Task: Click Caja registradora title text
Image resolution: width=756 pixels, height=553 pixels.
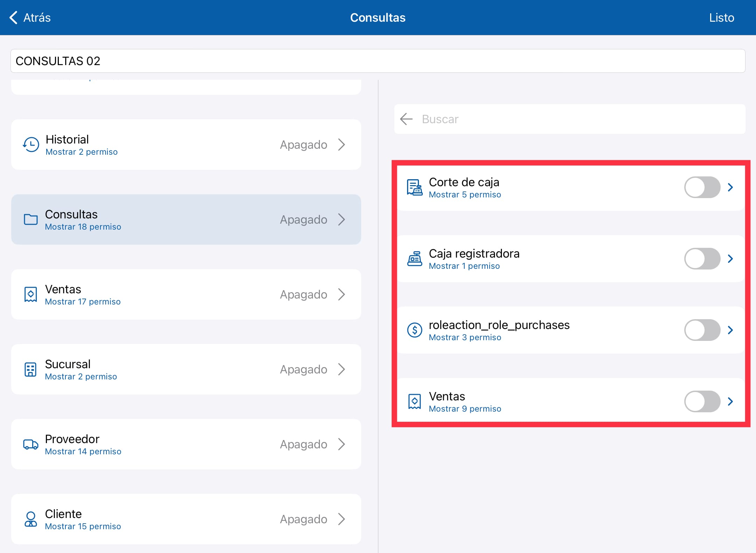Action: (x=474, y=253)
